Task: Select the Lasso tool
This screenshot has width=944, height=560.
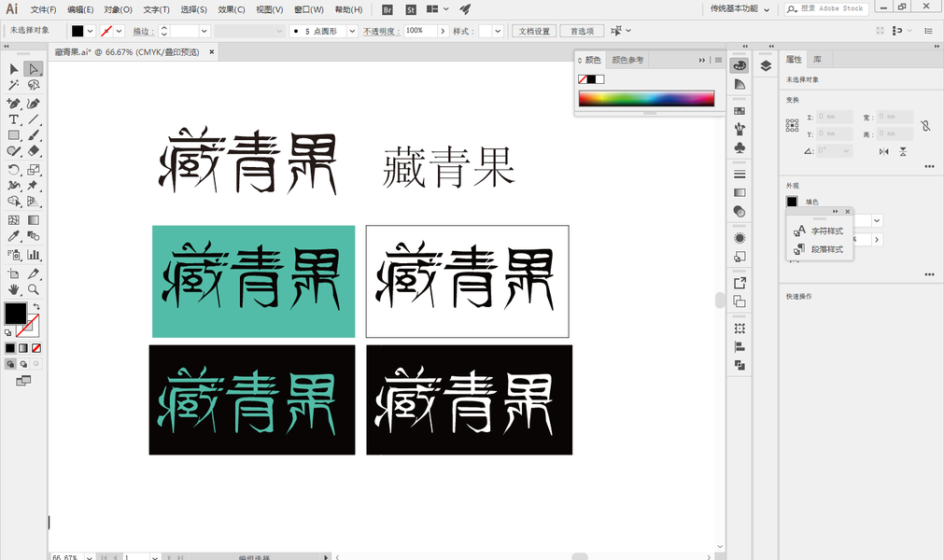Action: [x=33, y=86]
